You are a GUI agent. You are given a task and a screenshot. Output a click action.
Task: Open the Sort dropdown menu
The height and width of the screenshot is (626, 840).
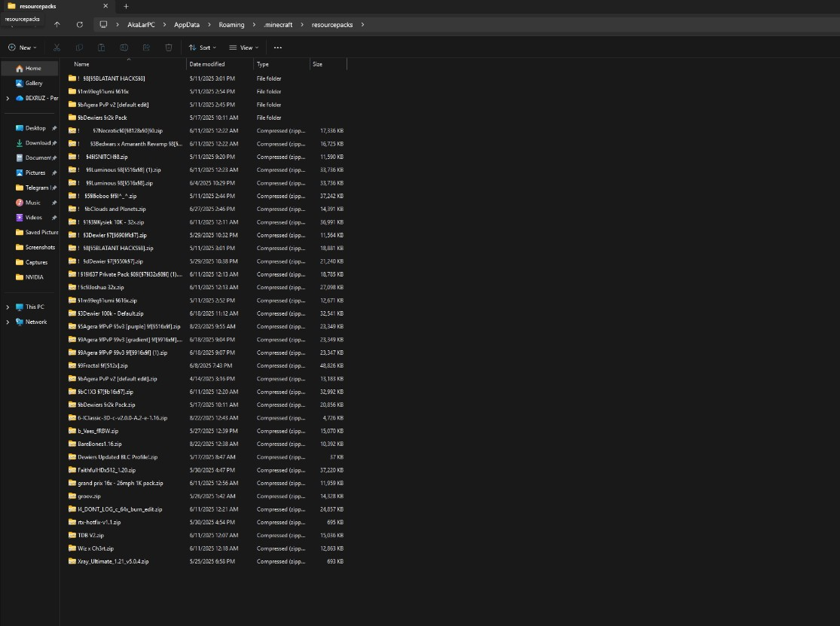pyautogui.click(x=203, y=47)
